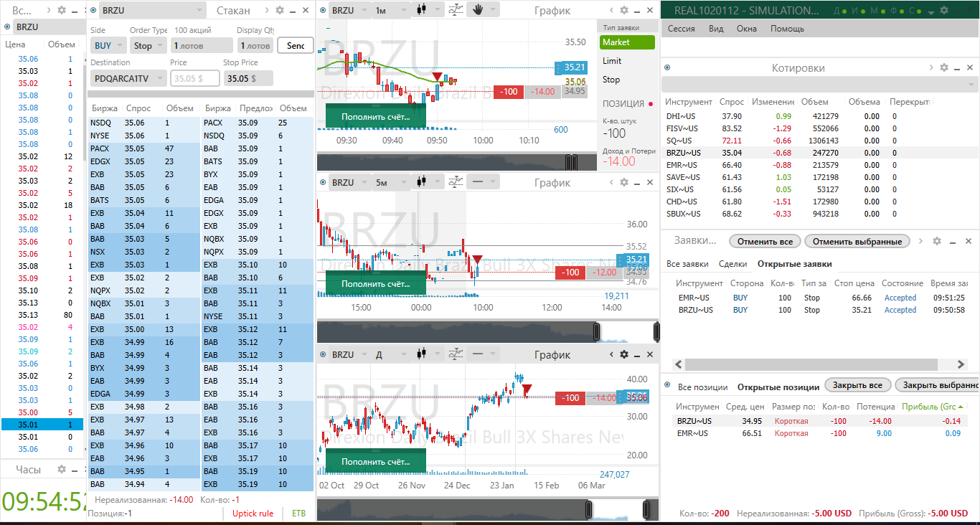Click the right range handle under the Д chart
This screenshot has height=525, width=980.
tap(646, 510)
